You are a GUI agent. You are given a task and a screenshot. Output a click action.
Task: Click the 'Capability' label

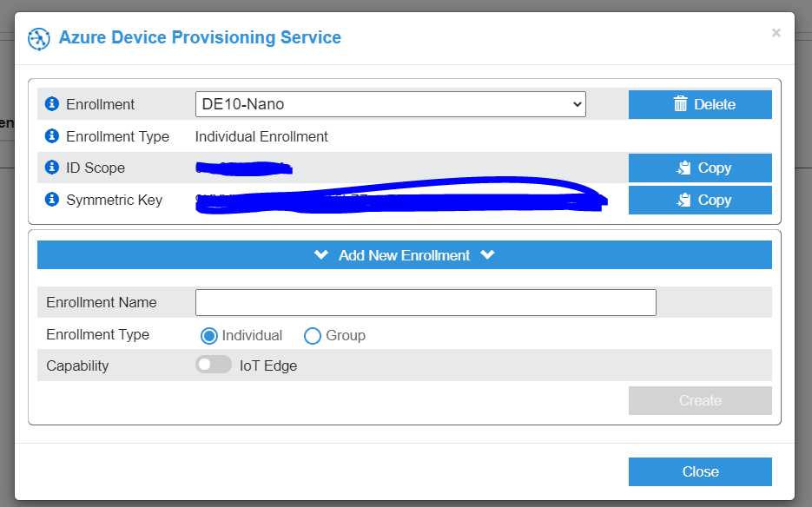pos(77,366)
